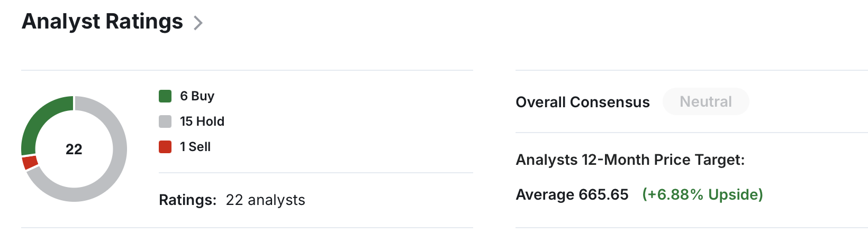Click the 'Overall Consensus' label
The height and width of the screenshot is (243, 868).
[583, 102]
